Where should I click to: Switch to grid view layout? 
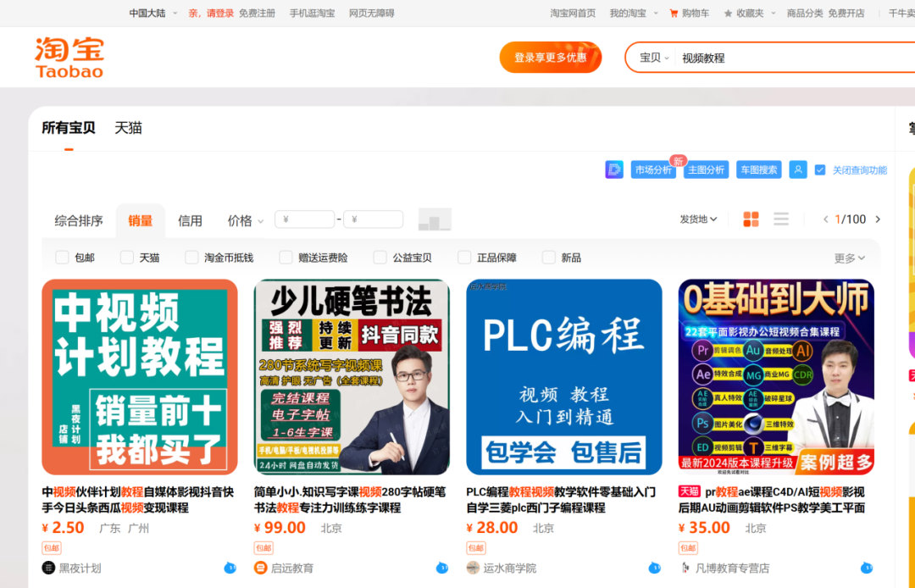751,219
